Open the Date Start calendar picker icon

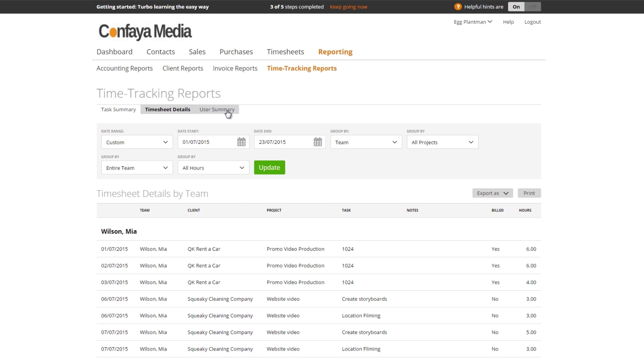tap(241, 142)
